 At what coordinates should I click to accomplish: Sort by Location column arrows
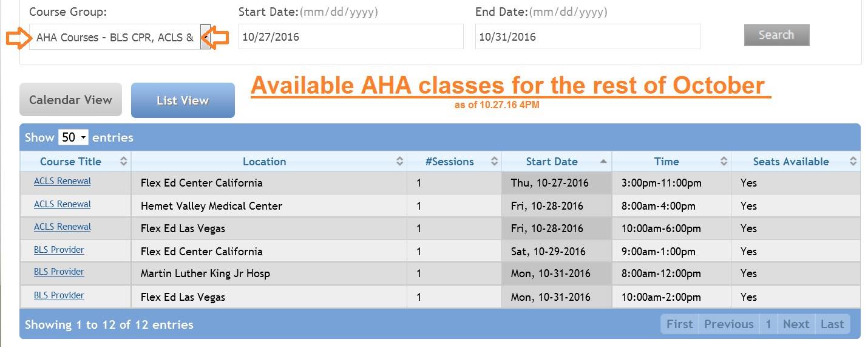[399, 161]
